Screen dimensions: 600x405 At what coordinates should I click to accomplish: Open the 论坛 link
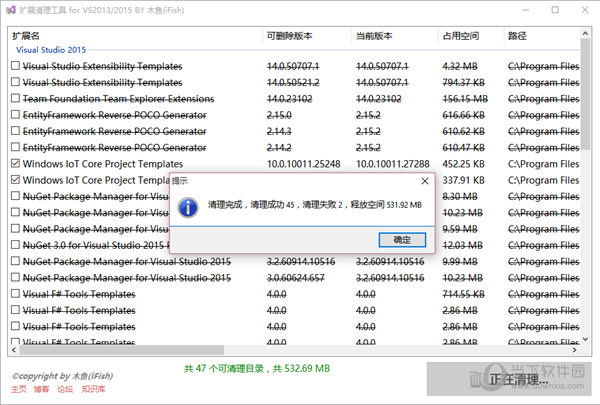pyautogui.click(x=65, y=389)
